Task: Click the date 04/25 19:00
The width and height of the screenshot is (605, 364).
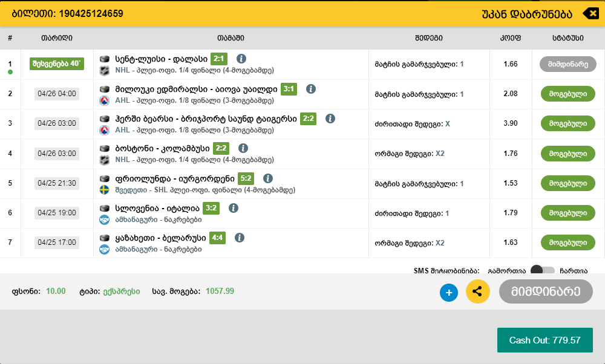Action: pos(57,213)
